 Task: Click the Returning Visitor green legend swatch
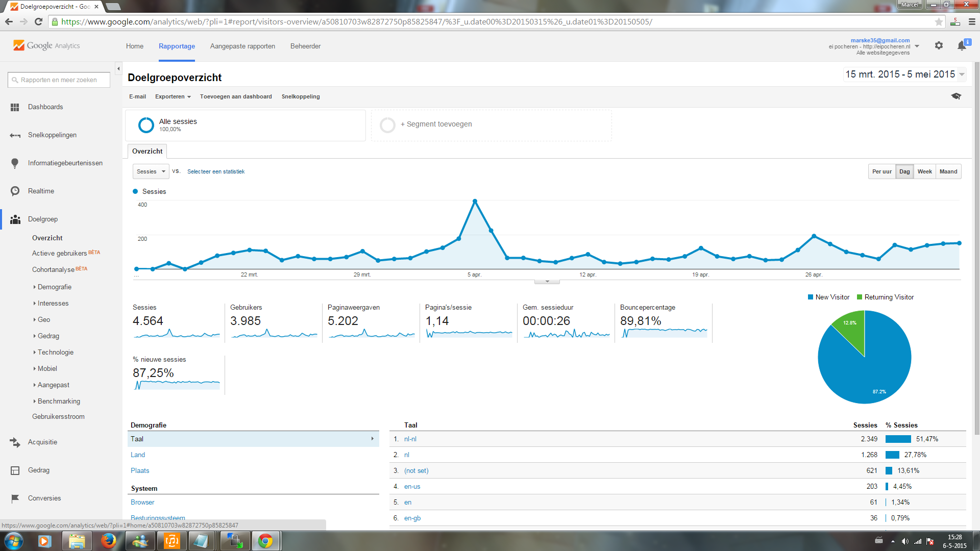coord(860,297)
